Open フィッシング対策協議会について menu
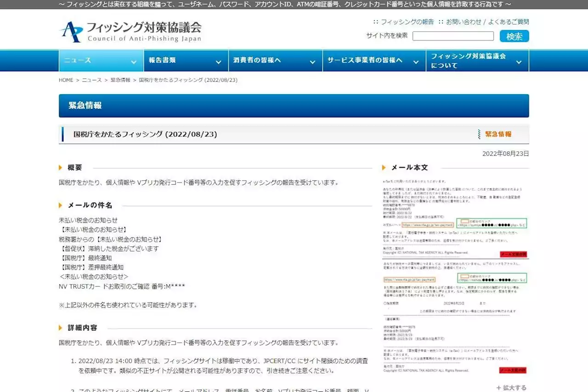This screenshot has height=392, width=588. [x=477, y=61]
